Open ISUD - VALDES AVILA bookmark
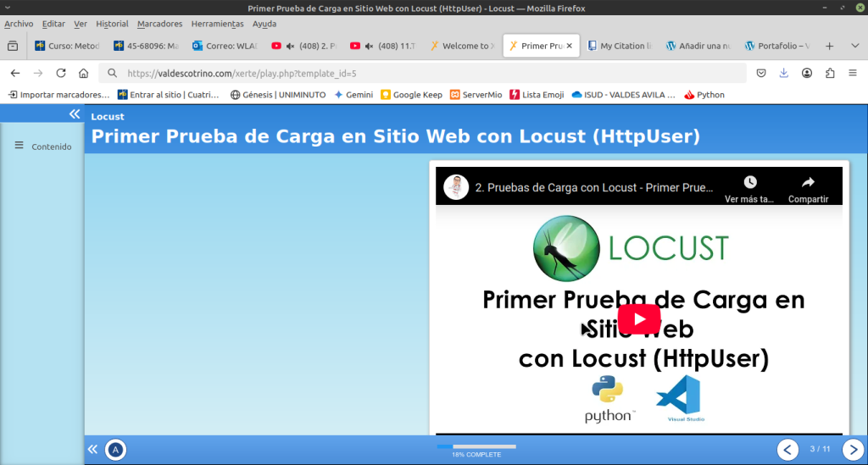 623,95
